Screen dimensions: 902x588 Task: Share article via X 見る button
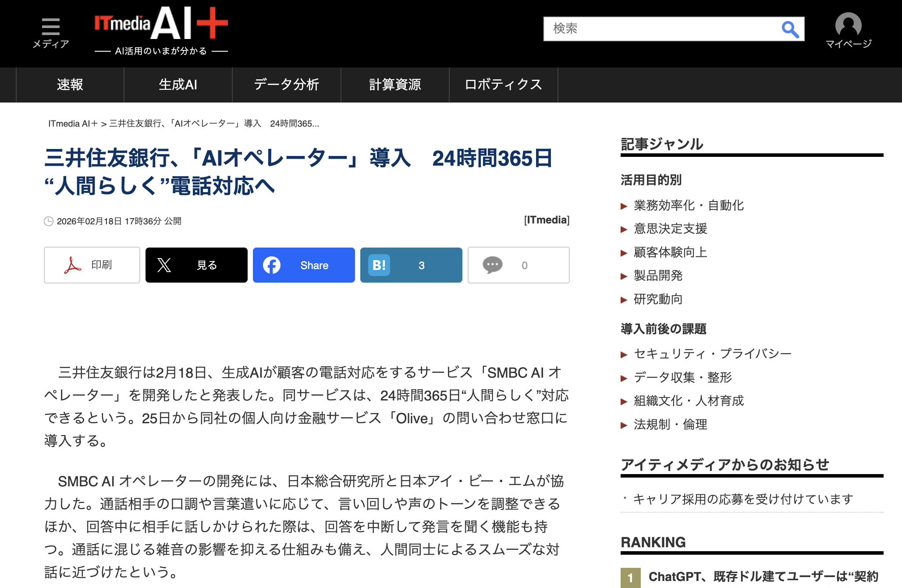click(x=196, y=265)
